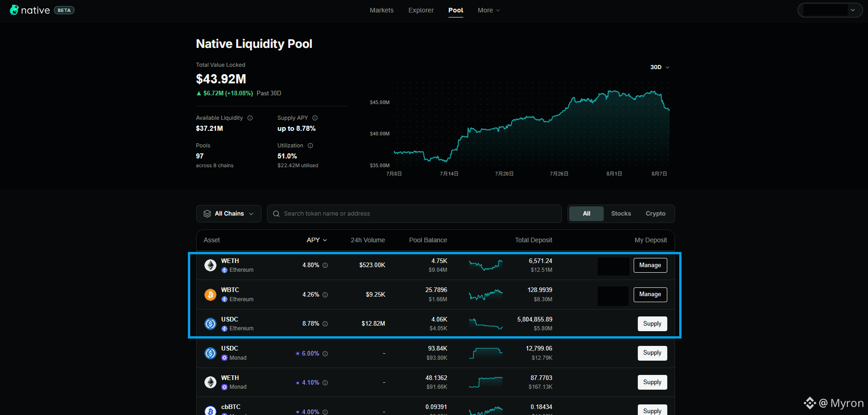Supply to WETH Monad pool
This screenshot has width=868, height=415.
[x=652, y=382]
